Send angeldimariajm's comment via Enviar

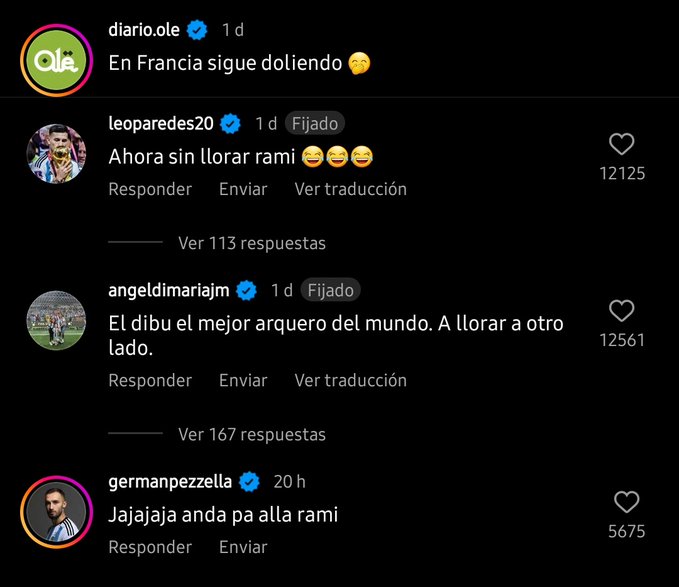(243, 380)
